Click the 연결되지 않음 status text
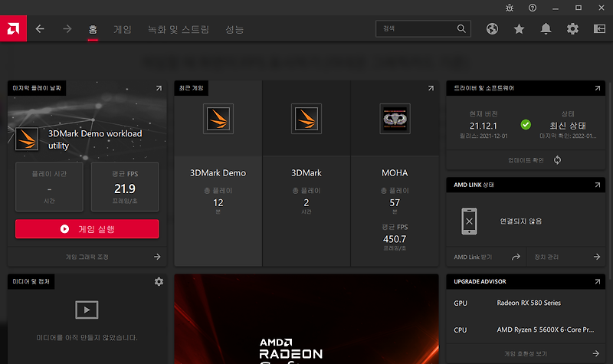 (521, 221)
